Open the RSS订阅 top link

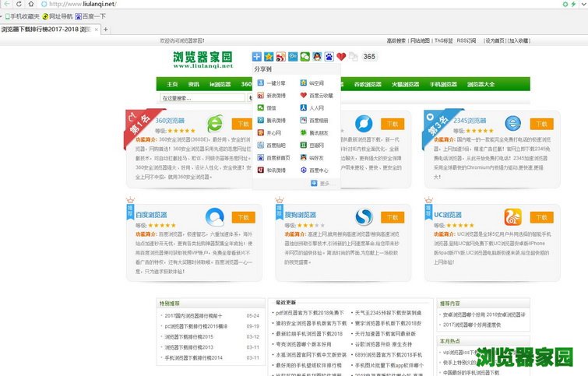click(467, 40)
